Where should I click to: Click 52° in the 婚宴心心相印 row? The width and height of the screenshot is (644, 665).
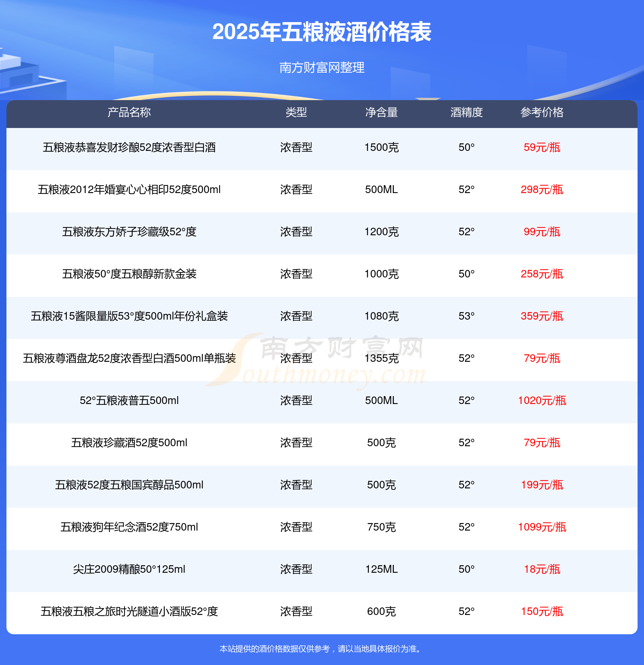[467, 189]
